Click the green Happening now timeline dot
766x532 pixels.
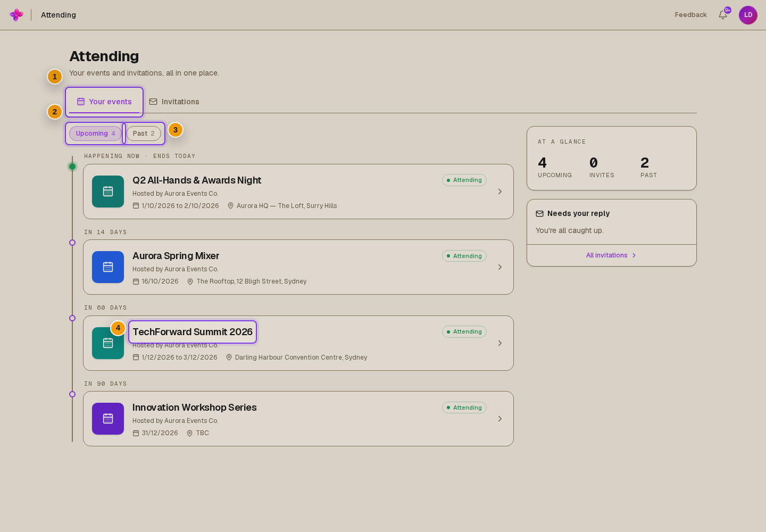click(72, 167)
